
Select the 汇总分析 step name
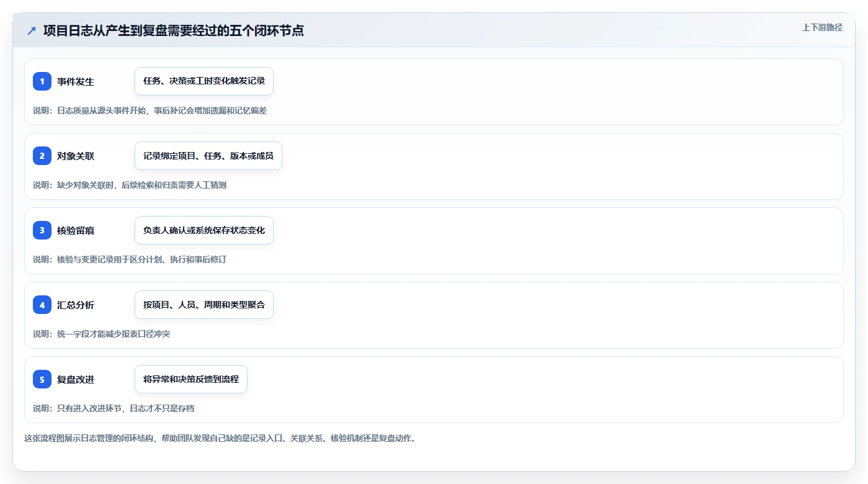point(76,305)
